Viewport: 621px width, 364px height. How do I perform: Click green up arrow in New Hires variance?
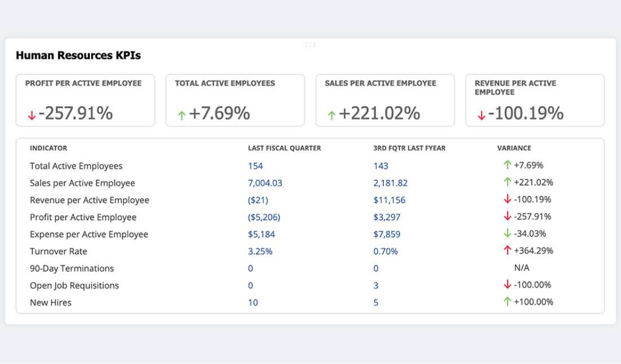coord(507,302)
